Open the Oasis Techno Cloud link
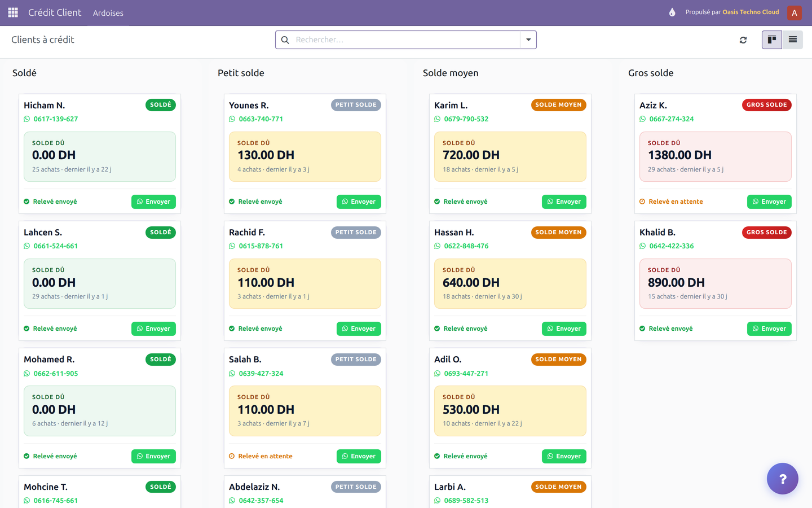The height and width of the screenshot is (508, 812). pyautogui.click(x=751, y=12)
